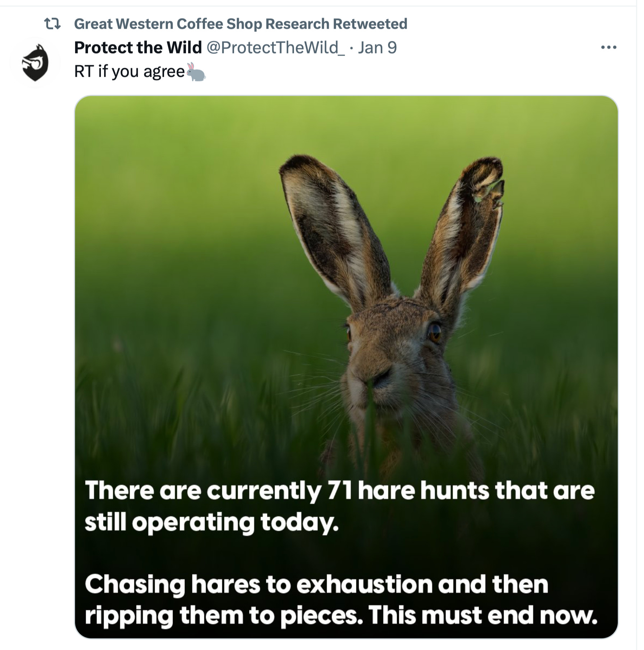Click the '71 hare hunts' caption line
This screenshot has width=644, height=650.
[x=339, y=490]
